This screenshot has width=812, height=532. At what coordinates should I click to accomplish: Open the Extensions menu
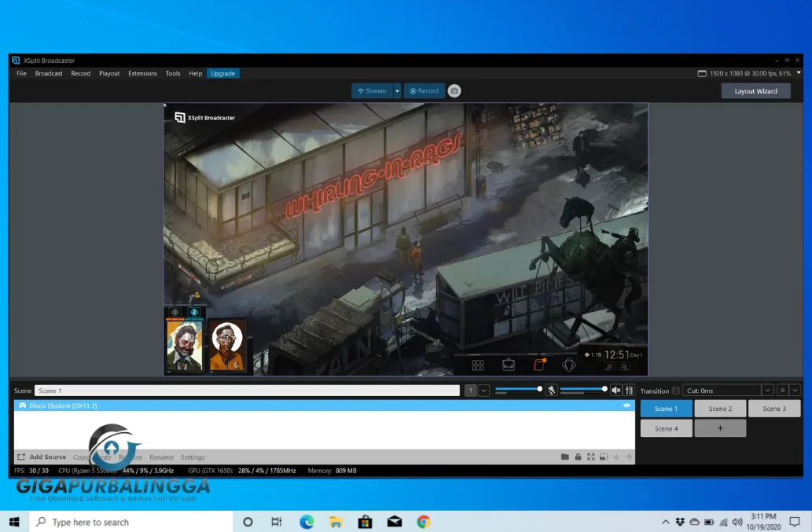[x=142, y=74]
